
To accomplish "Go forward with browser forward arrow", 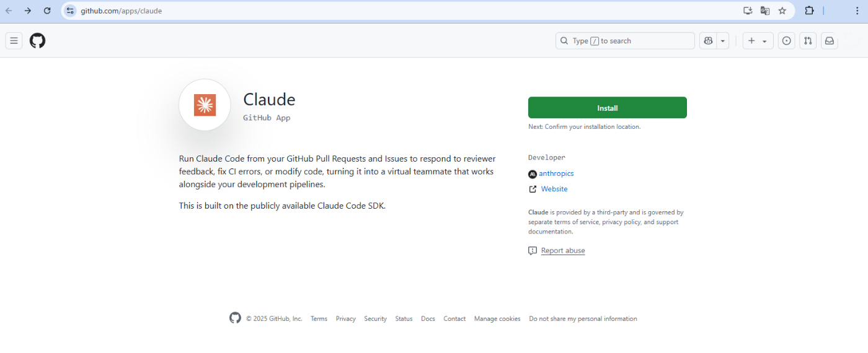I will coord(28,11).
